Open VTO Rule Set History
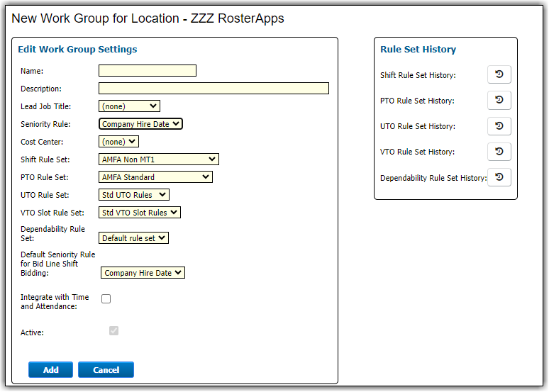The height and width of the screenshot is (392, 549). pyautogui.click(x=499, y=152)
